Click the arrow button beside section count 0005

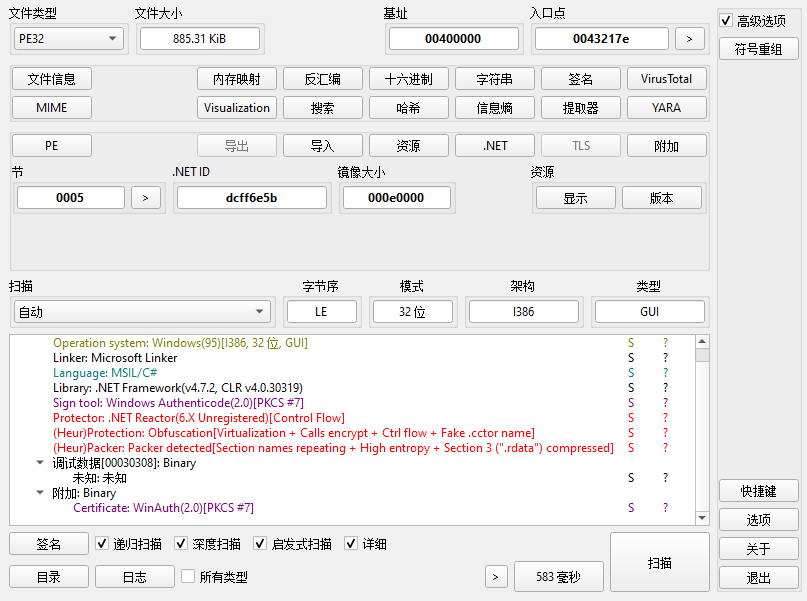(x=146, y=198)
